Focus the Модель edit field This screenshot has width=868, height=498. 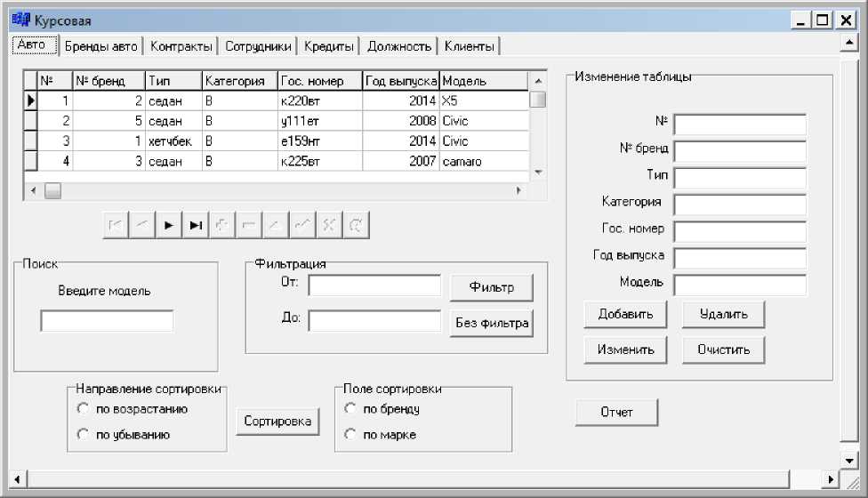[740, 285]
